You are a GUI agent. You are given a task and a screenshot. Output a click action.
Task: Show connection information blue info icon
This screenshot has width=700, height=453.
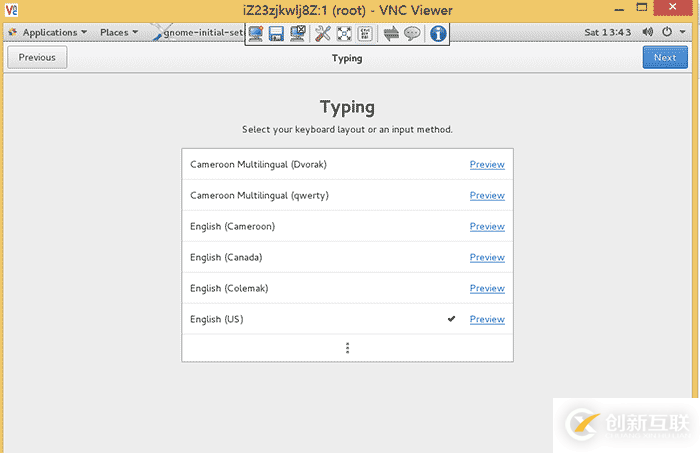[438, 34]
